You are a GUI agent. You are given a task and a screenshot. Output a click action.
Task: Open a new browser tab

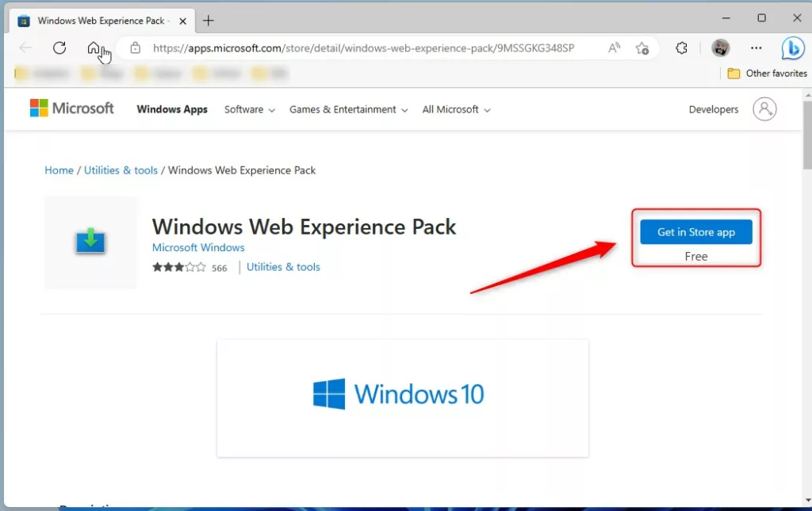pyautogui.click(x=209, y=21)
